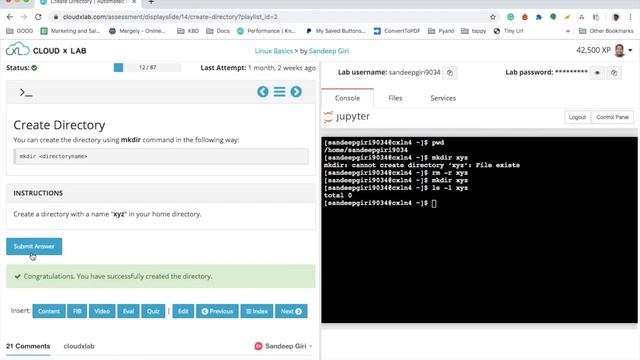Click the Jupyter Logout button
Viewport: 640px width, 360px height.
577,117
